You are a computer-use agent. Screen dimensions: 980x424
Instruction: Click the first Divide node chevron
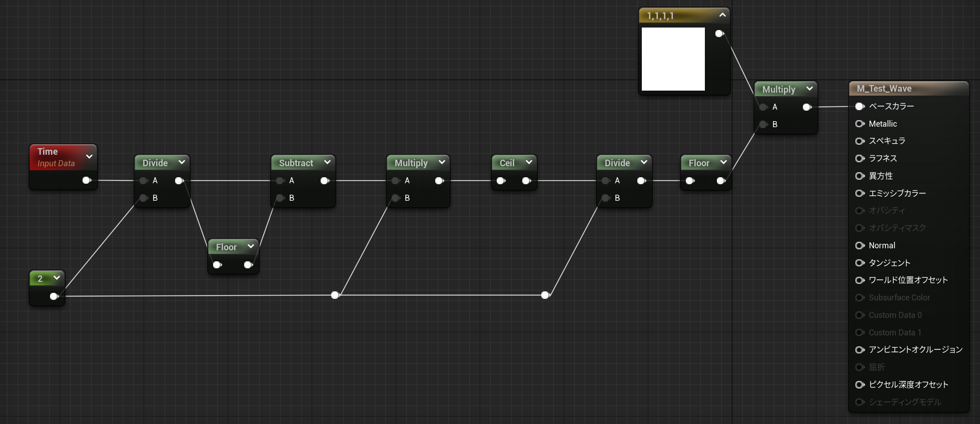tap(182, 162)
